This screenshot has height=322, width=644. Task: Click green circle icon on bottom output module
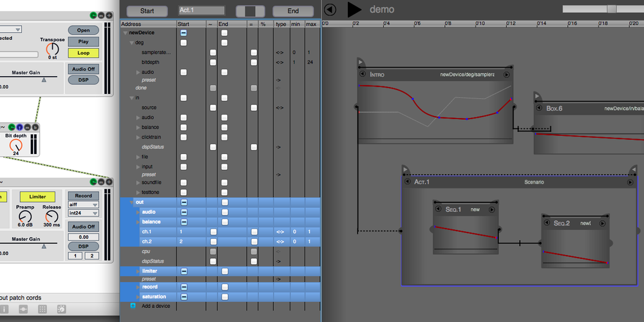click(x=93, y=182)
